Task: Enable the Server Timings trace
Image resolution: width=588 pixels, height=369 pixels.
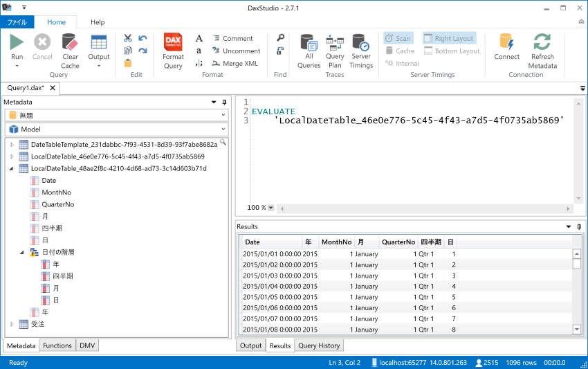Action: [361, 51]
